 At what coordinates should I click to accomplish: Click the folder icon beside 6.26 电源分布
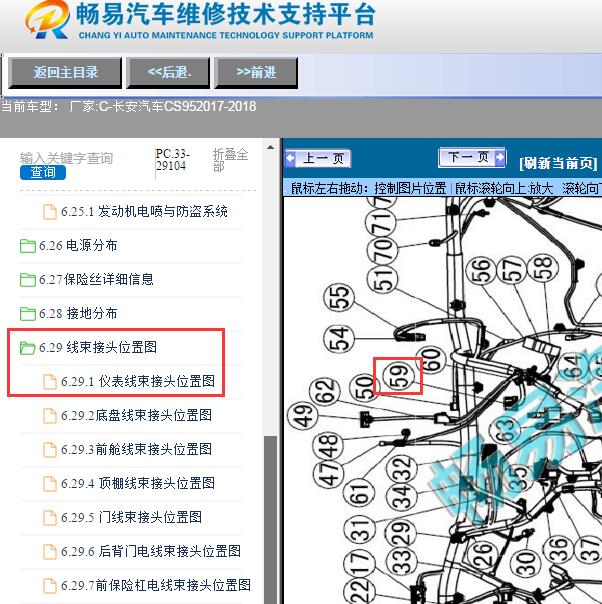pyautogui.click(x=27, y=246)
